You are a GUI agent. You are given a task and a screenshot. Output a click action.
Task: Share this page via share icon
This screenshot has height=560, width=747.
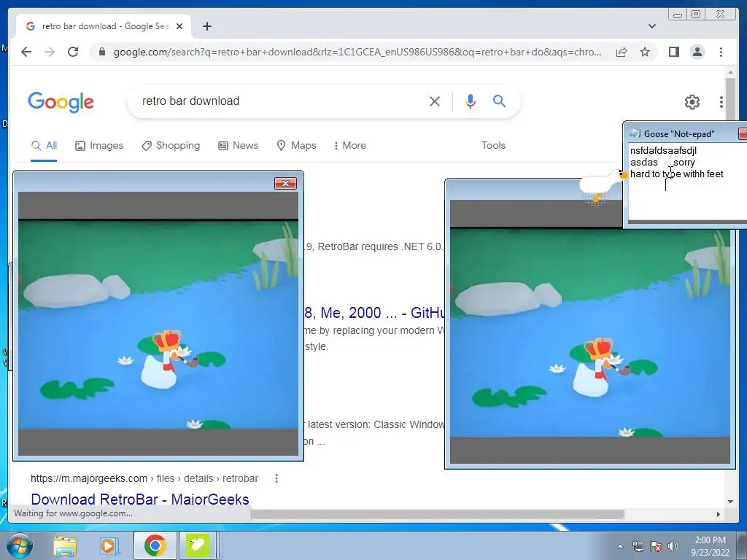click(x=622, y=52)
